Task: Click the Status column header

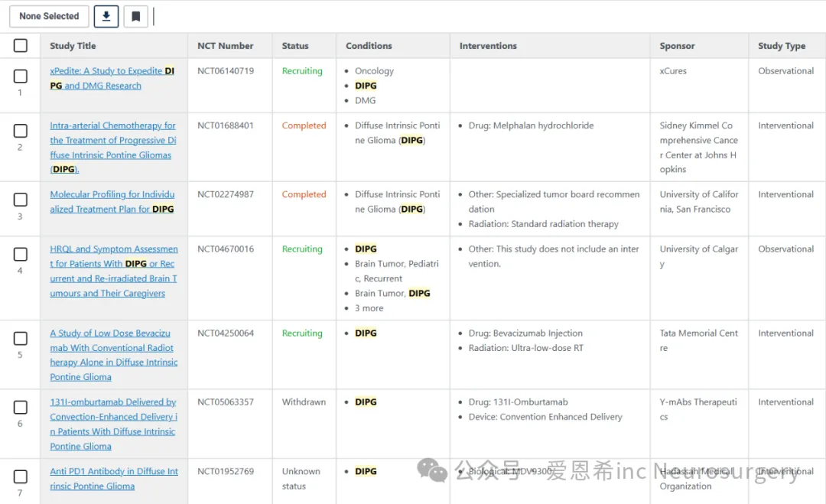Action: click(x=295, y=46)
